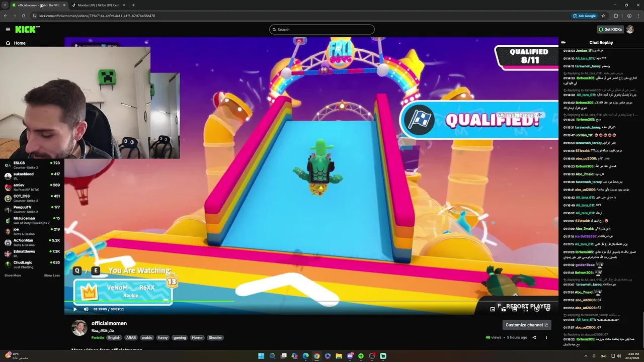Open the video more options menu
This screenshot has width=644, height=362.
pyautogui.click(x=546, y=337)
